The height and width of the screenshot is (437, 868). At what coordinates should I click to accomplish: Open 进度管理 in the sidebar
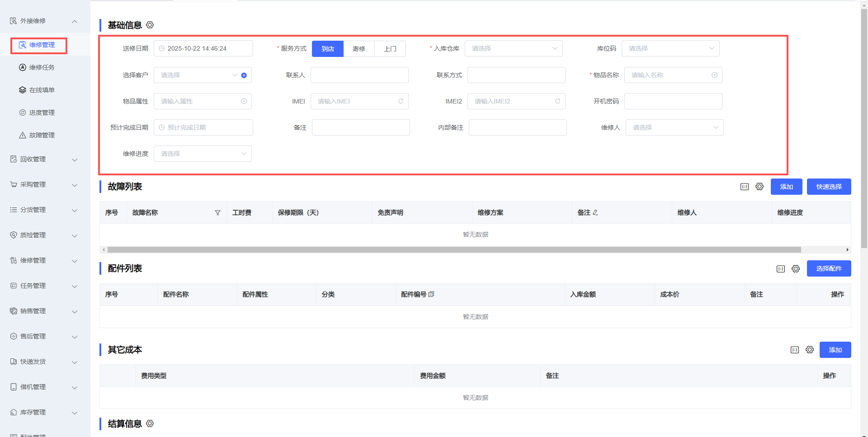pos(42,113)
